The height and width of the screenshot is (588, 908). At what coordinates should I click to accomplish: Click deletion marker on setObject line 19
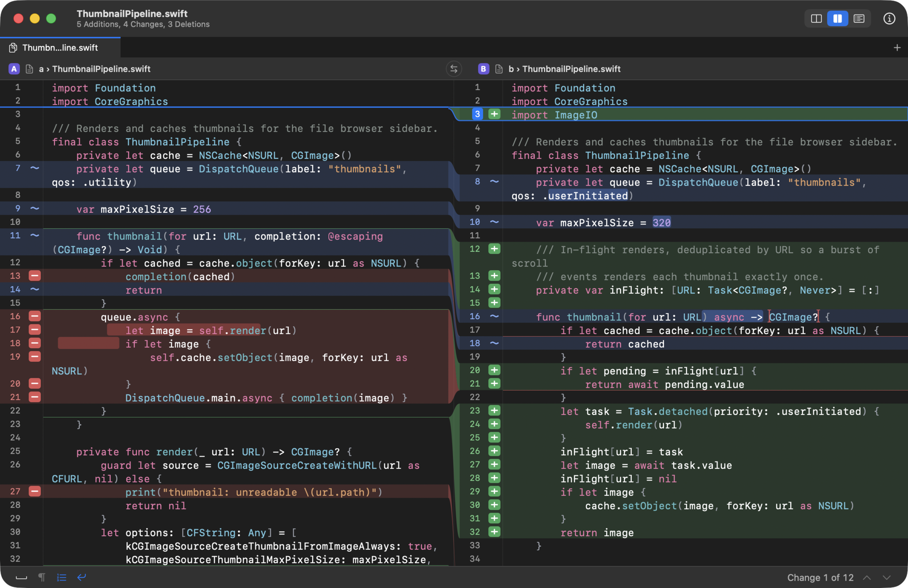pos(35,357)
